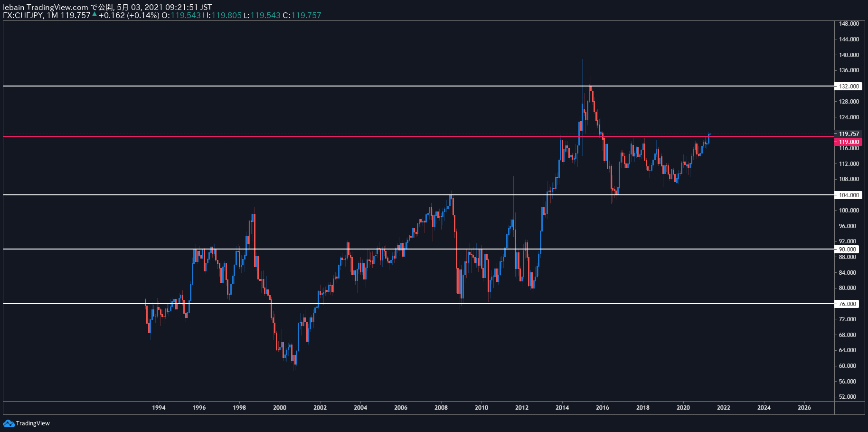Click the 104.000 horizontal line price label
This screenshot has height=432, width=868.
tap(849, 195)
